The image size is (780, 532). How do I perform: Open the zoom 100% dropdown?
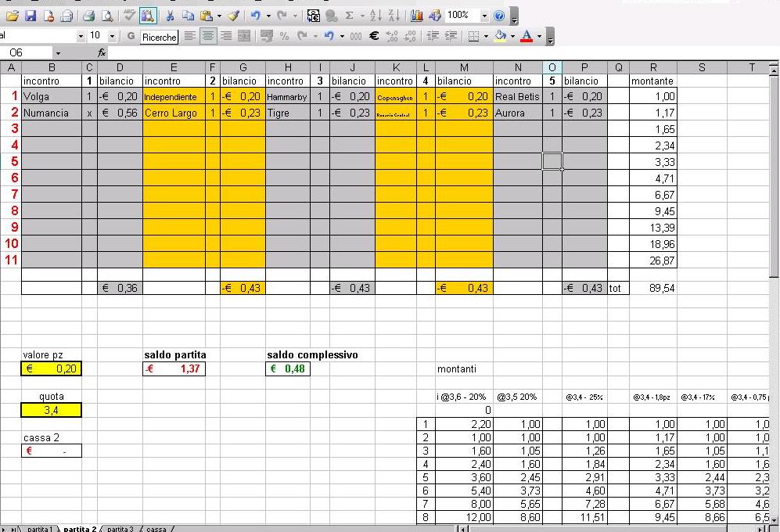pos(484,16)
